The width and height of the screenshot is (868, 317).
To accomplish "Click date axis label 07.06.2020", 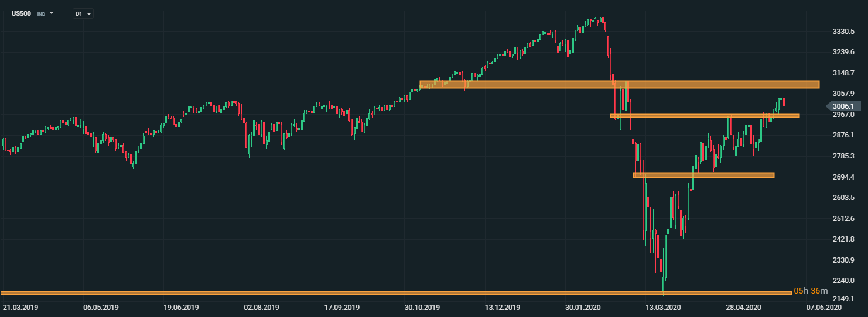I will 823,307.
